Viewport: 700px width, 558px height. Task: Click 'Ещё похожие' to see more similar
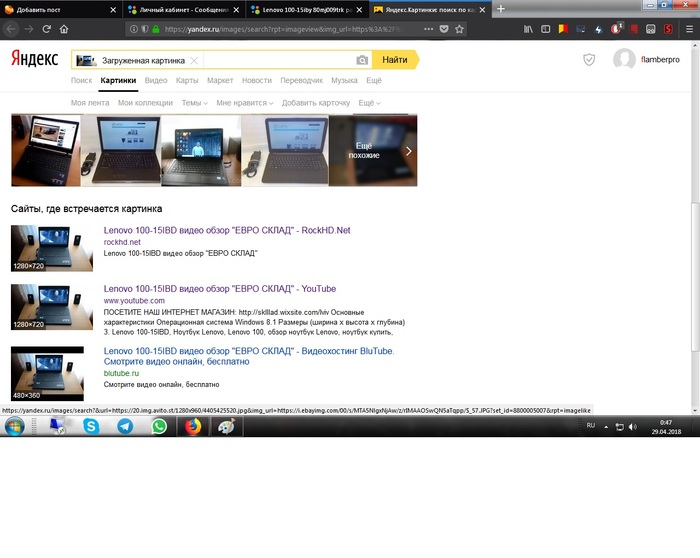373,150
